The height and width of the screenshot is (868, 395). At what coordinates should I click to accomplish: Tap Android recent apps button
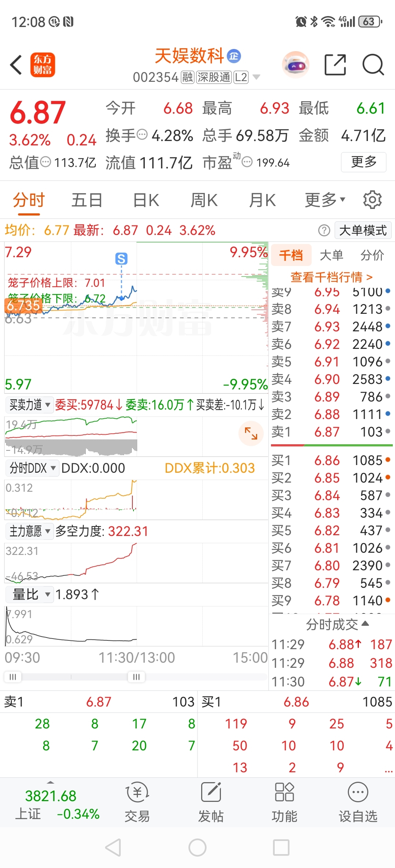pos(281,848)
